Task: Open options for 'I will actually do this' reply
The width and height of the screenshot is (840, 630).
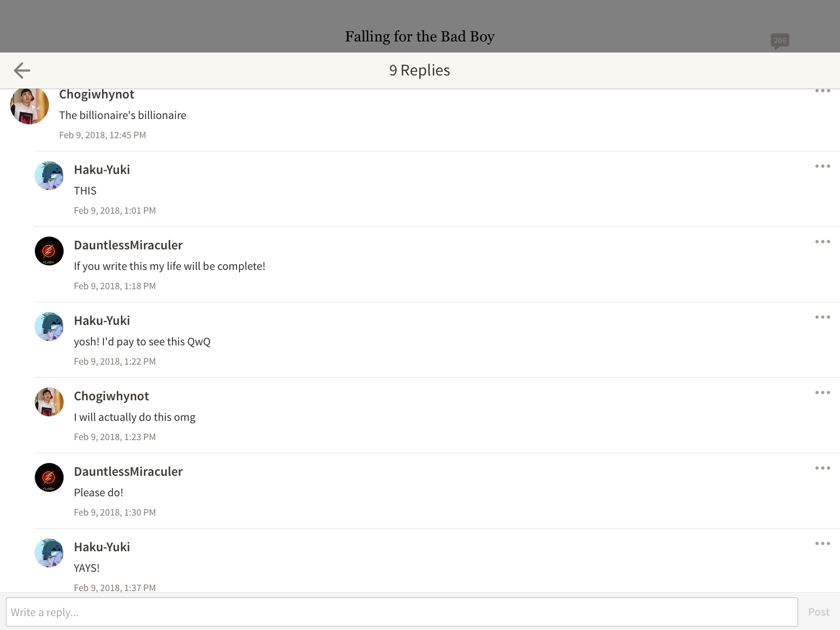Action: coord(822,392)
